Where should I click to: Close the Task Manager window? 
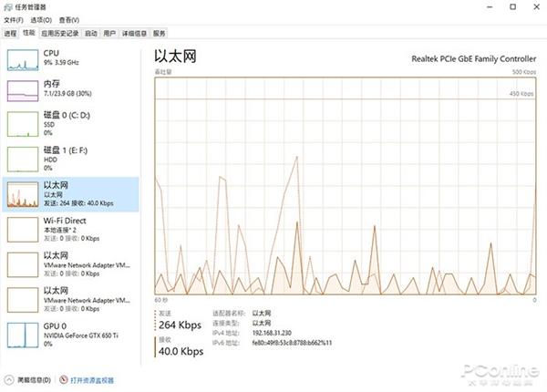pos(537,7)
